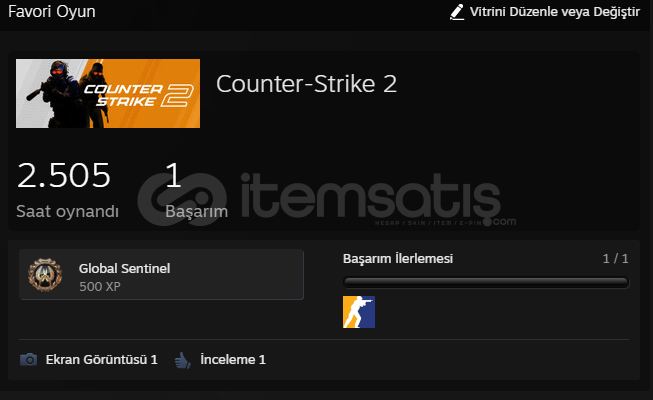Open the Counter-Strike 2 game title
This screenshot has height=400, width=653.
(x=307, y=84)
